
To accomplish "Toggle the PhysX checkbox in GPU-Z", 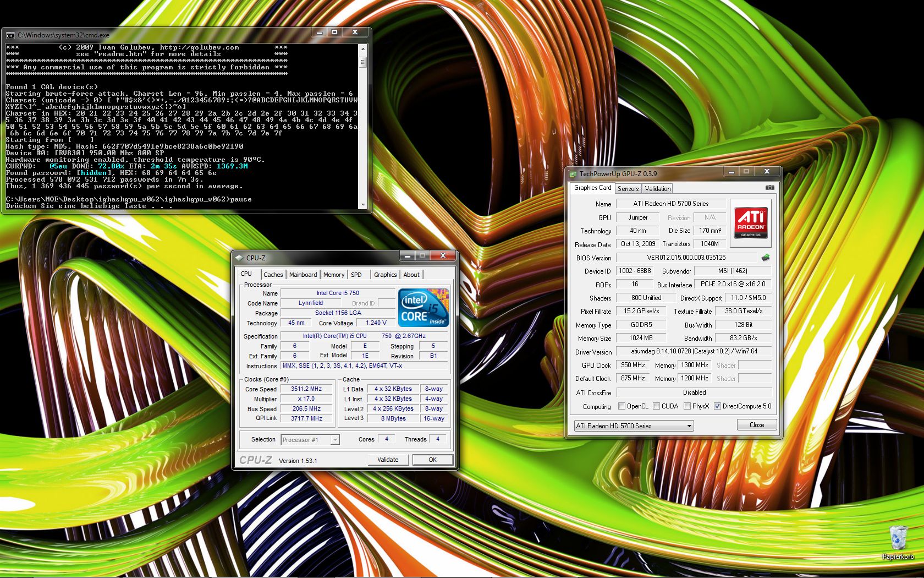I will tap(687, 406).
